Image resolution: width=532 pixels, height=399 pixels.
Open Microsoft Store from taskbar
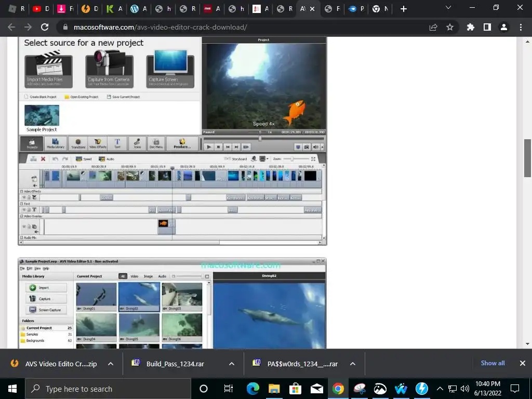[296, 389]
